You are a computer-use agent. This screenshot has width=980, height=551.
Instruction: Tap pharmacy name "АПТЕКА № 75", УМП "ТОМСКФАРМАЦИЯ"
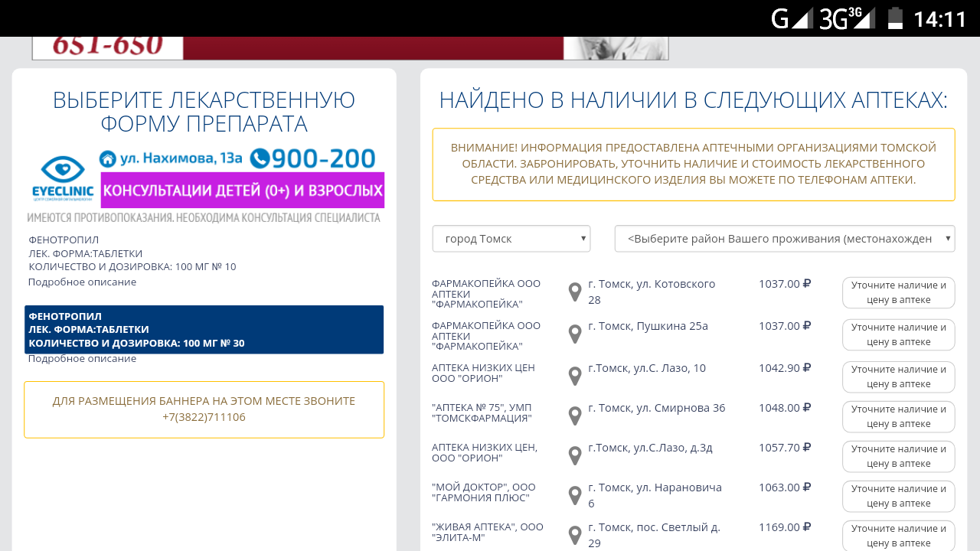click(x=482, y=412)
